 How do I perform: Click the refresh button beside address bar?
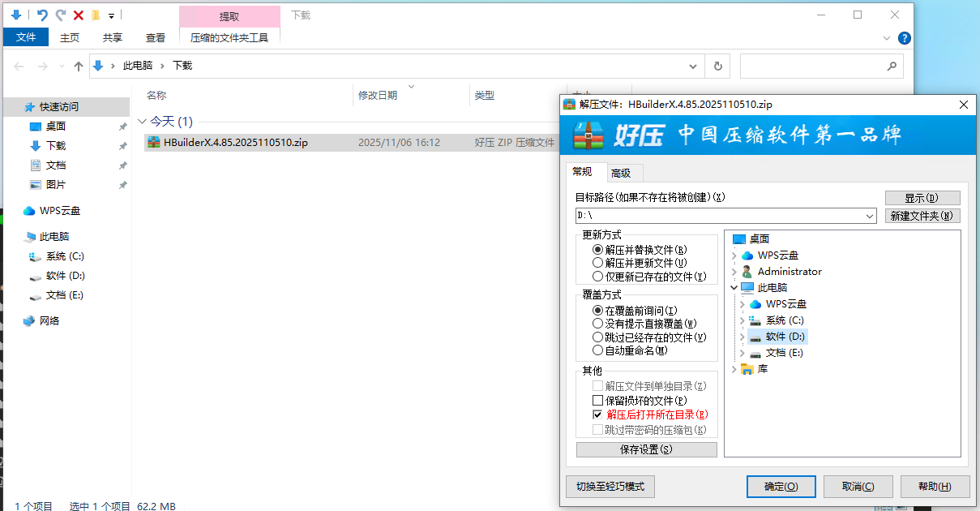coord(717,67)
